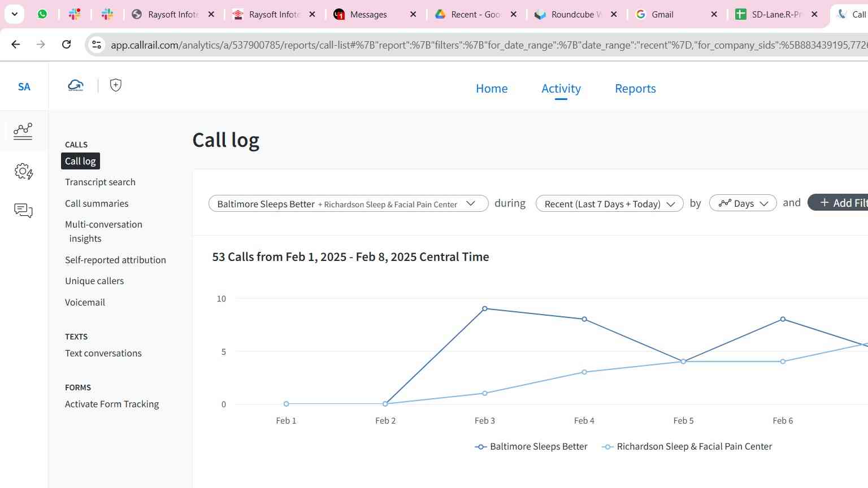Open the site information icon in address bar
This screenshot has width=868, height=488.
pos(97,45)
